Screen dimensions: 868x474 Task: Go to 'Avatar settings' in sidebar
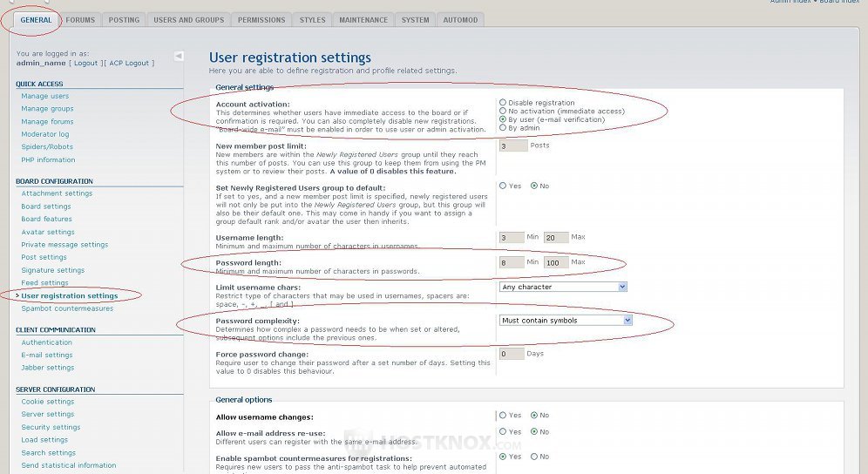(x=48, y=233)
